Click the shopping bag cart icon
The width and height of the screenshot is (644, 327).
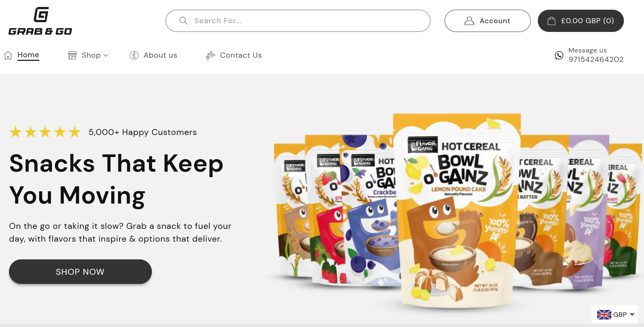tap(551, 21)
